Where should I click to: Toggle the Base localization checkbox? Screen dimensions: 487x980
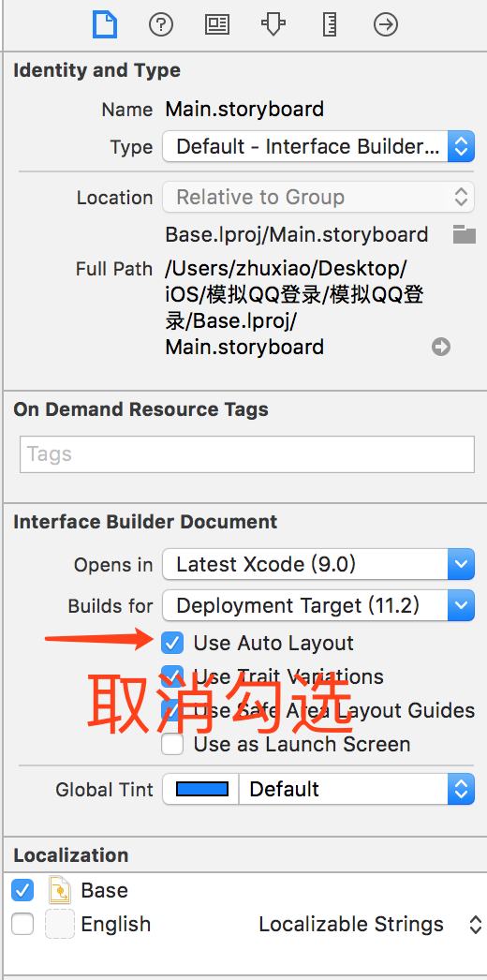click(22, 890)
